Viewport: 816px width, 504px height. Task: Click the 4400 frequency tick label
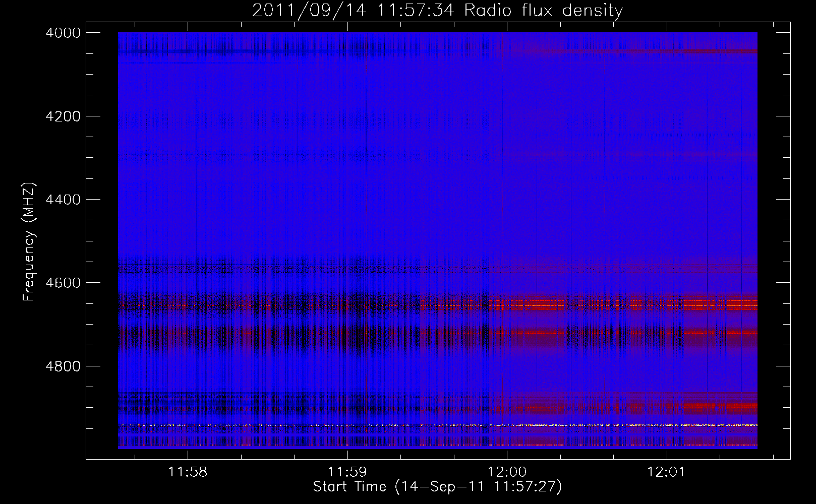[x=63, y=200]
